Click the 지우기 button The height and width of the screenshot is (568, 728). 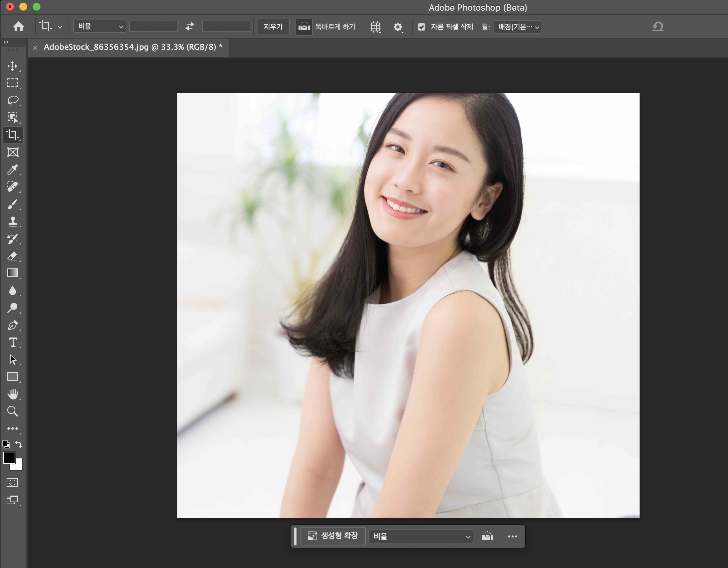(x=273, y=27)
